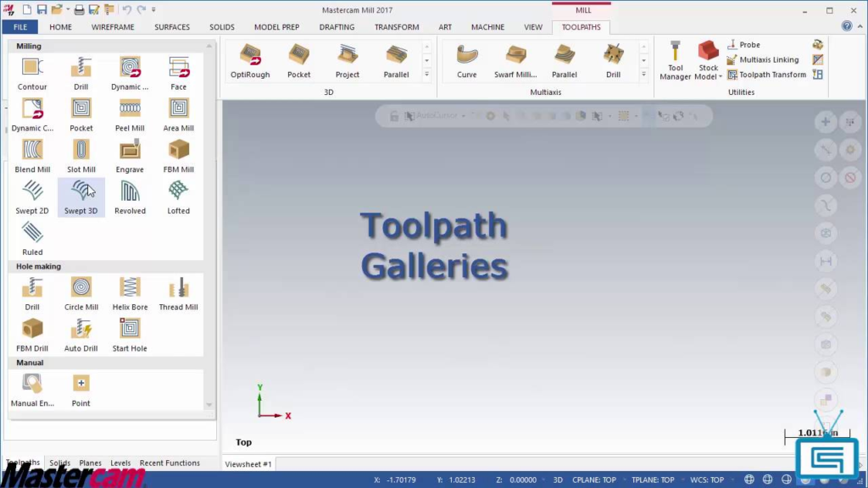Select the Swarf Milling toolpath
Viewport: 868px width, 488px height.
pos(515,61)
